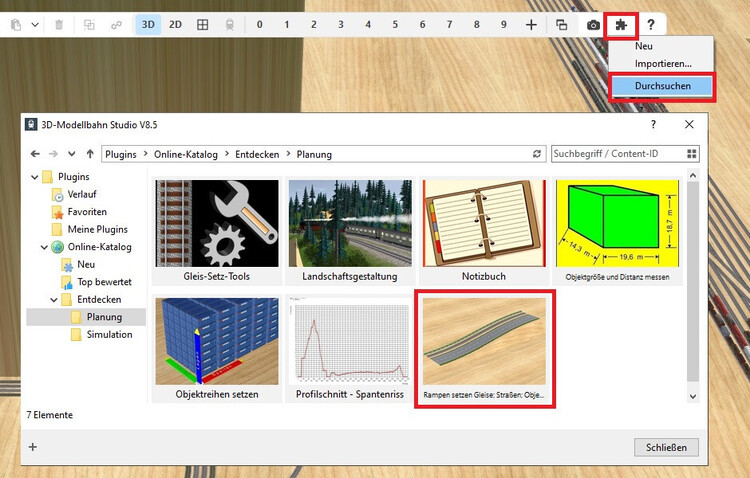Select camera position 2
The width and height of the screenshot is (750, 478).
(x=314, y=24)
